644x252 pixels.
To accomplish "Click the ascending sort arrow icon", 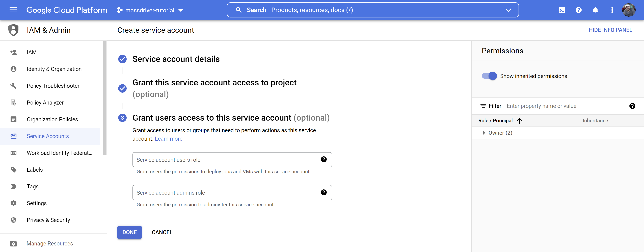I will pos(520,121).
